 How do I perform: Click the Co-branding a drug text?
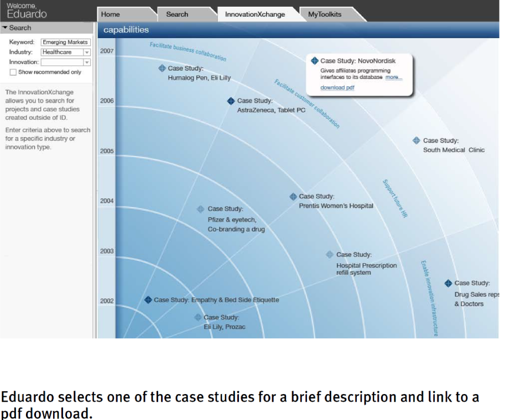coord(236,229)
